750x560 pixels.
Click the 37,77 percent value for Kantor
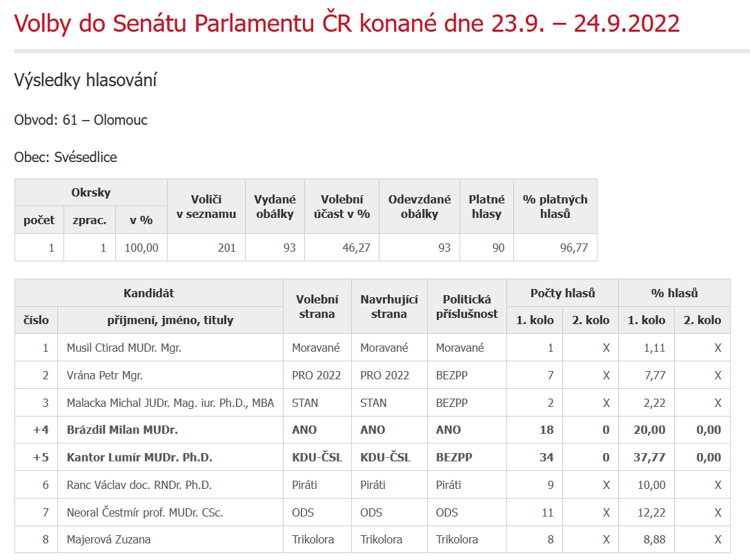[x=647, y=457]
